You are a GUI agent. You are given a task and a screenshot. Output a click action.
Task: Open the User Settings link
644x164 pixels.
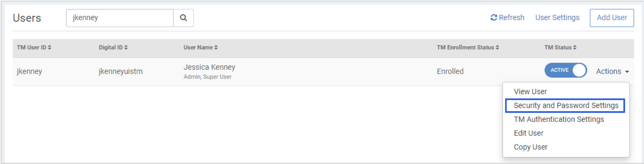click(557, 18)
